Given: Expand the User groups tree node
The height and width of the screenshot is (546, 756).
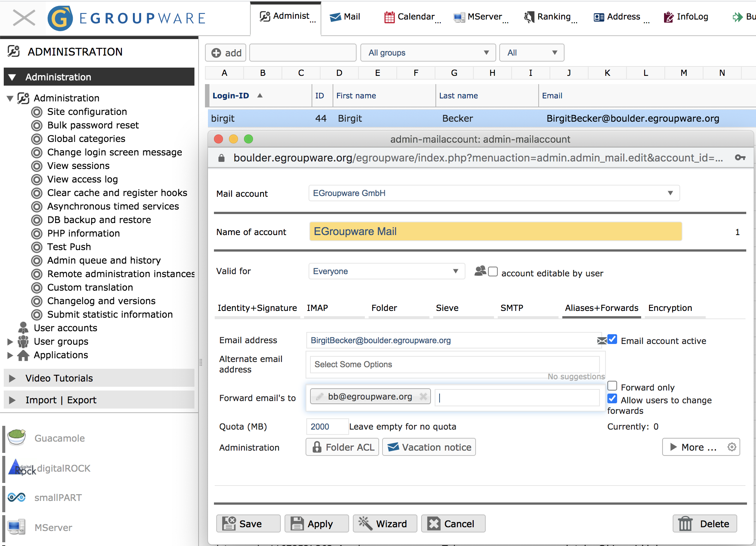Looking at the screenshot, I should [10, 342].
